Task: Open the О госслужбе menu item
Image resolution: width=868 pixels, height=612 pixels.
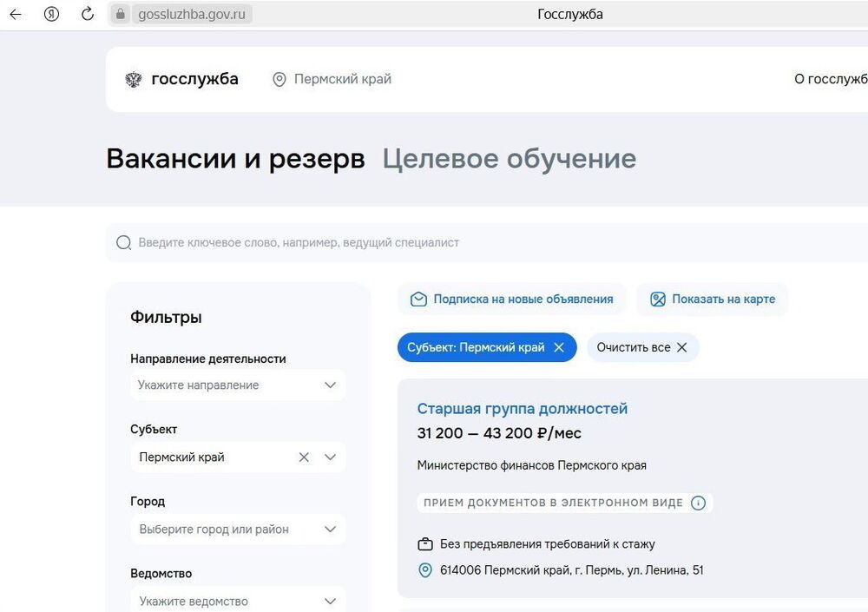Action: click(x=831, y=79)
